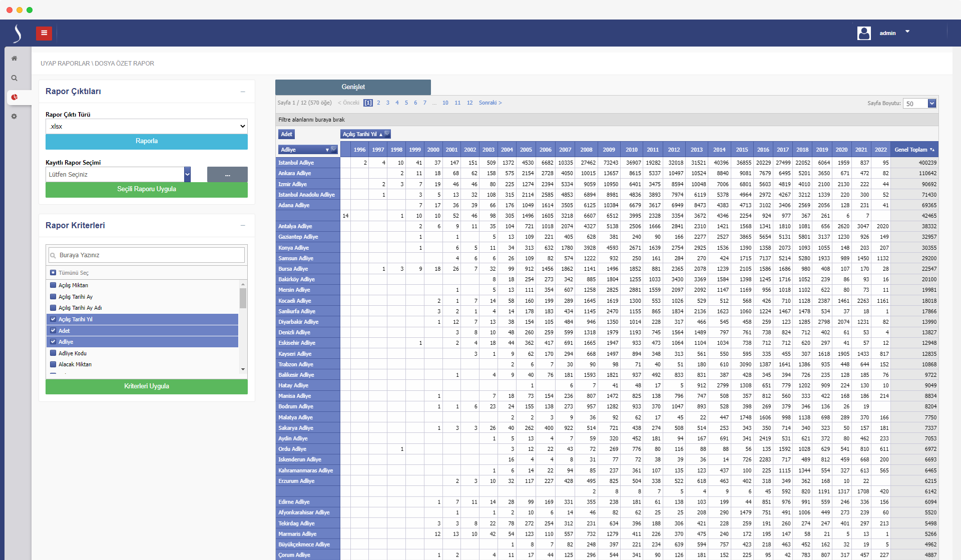Select the pie chart reports icon
The height and width of the screenshot is (560, 961).
[14, 97]
